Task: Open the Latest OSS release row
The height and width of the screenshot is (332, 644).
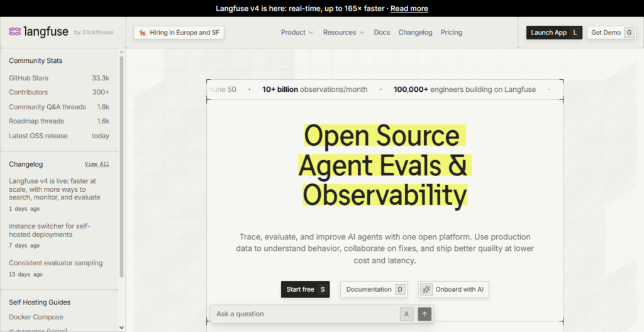Action: [x=59, y=136]
